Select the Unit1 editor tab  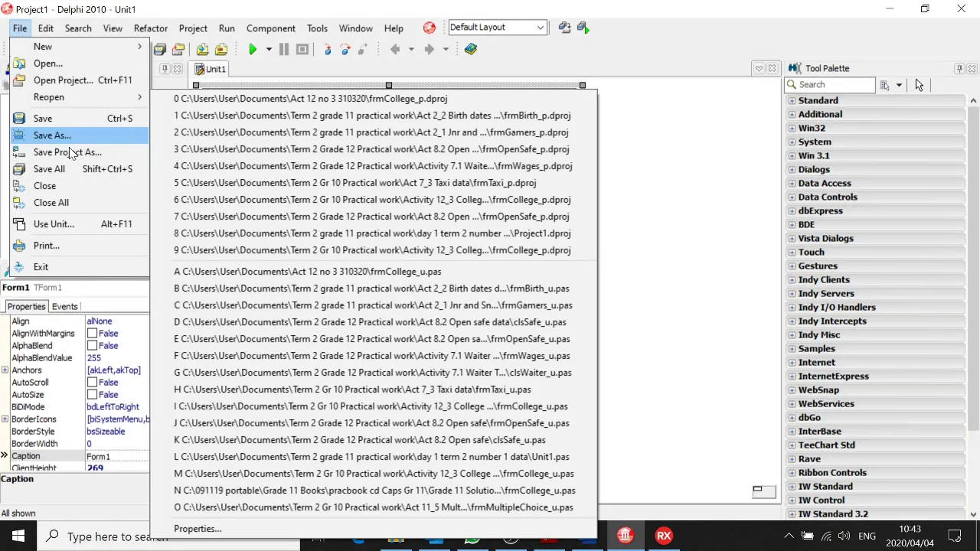pyautogui.click(x=211, y=69)
